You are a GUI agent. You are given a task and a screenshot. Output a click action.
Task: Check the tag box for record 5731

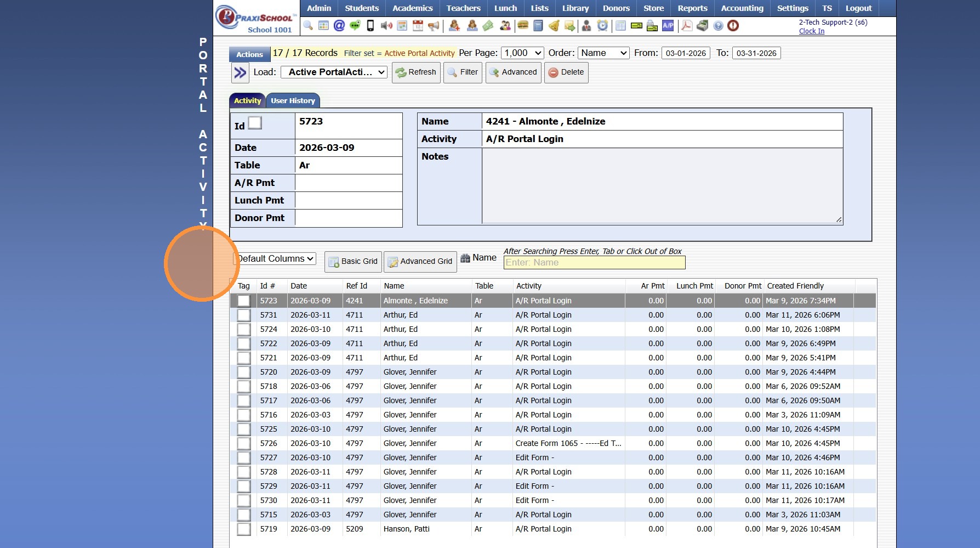point(244,315)
